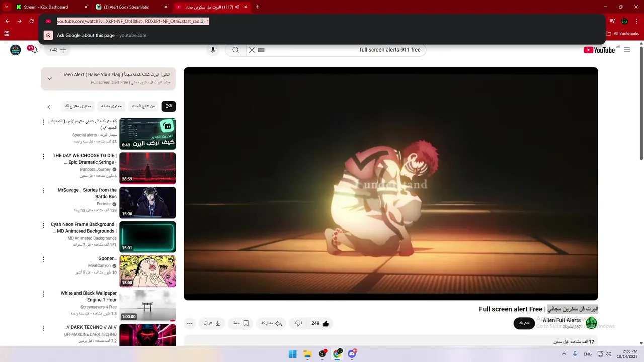Open Alien Full Alerts channel avatar
This screenshot has width=644, height=362.
(591, 323)
